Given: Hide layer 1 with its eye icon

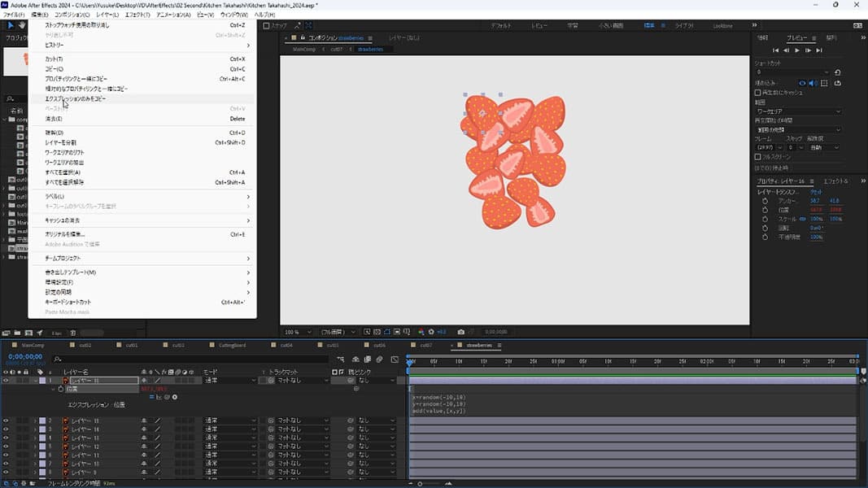Looking at the screenshot, I should [6, 380].
